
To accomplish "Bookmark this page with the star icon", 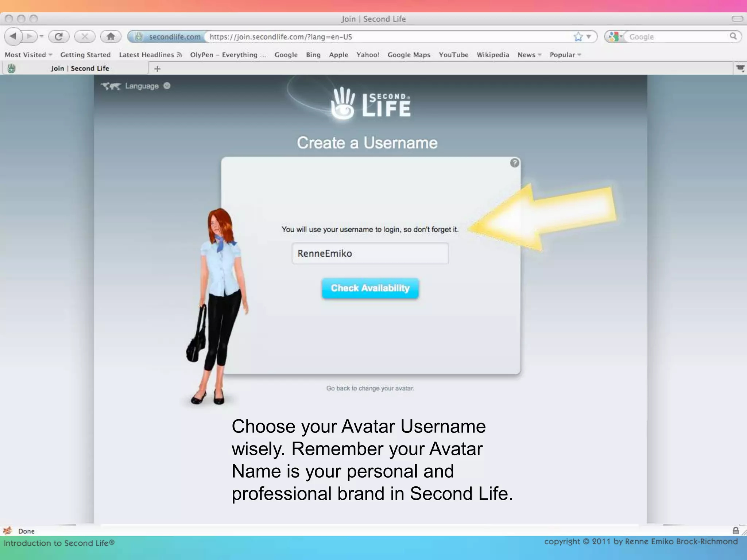I will [x=578, y=37].
